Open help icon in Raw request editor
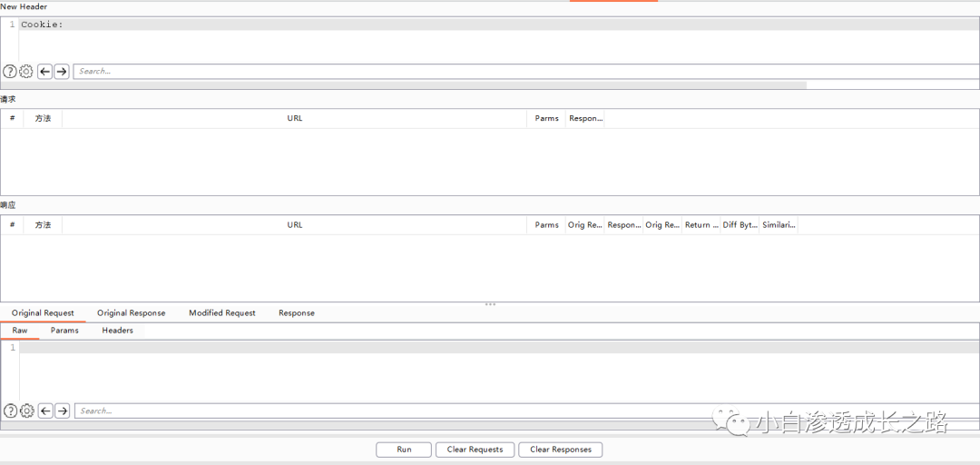The height and width of the screenshot is (465, 980). pos(10,411)
